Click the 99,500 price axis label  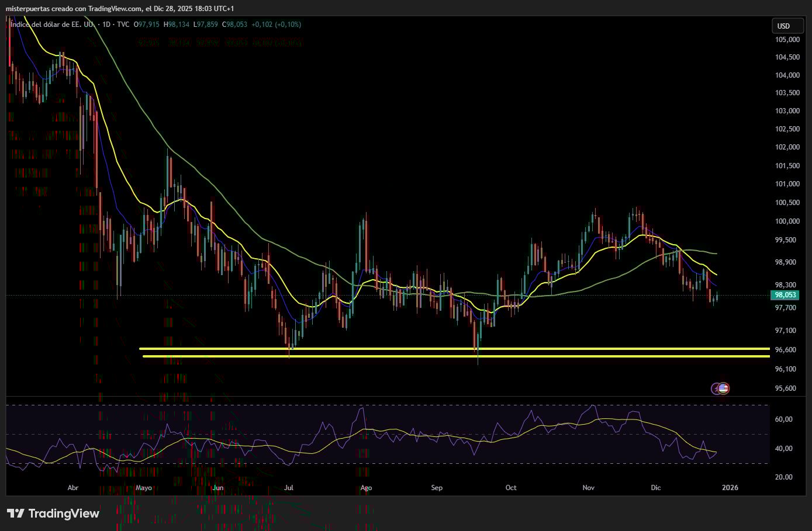tap(786, 240)
